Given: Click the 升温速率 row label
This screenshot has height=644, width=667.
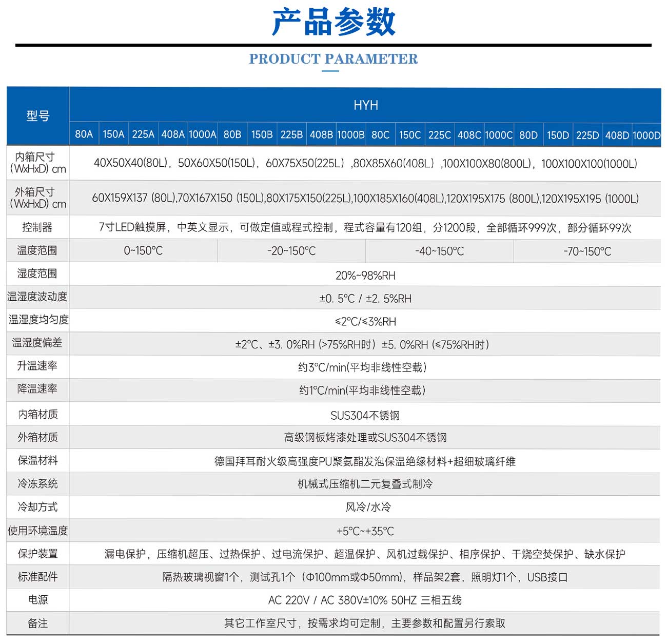Looking at the screenshot, I should [37, 366].
